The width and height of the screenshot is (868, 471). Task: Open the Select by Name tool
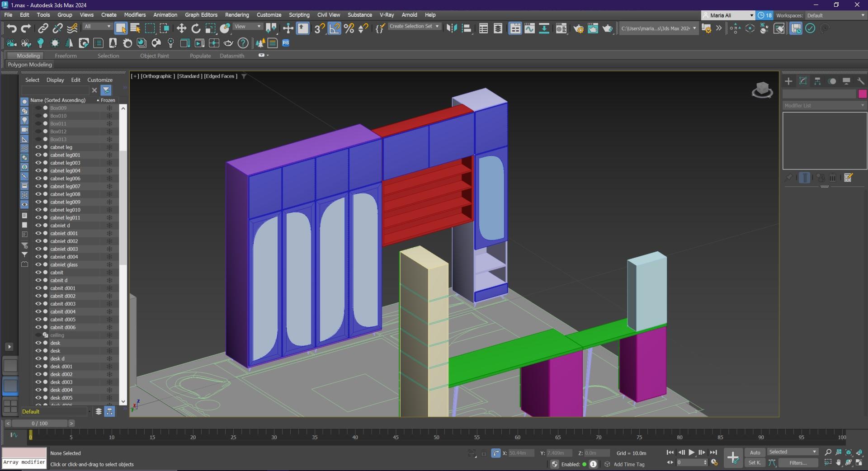click(x=135, y=28)
